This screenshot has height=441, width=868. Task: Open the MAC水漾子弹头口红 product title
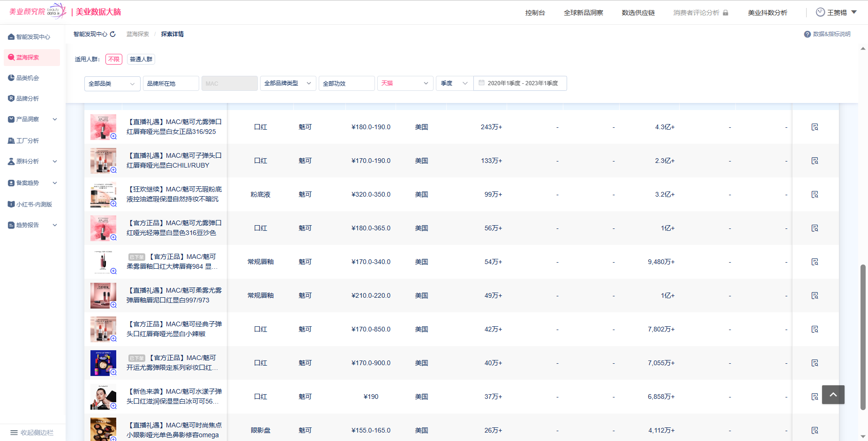point(174,396)
